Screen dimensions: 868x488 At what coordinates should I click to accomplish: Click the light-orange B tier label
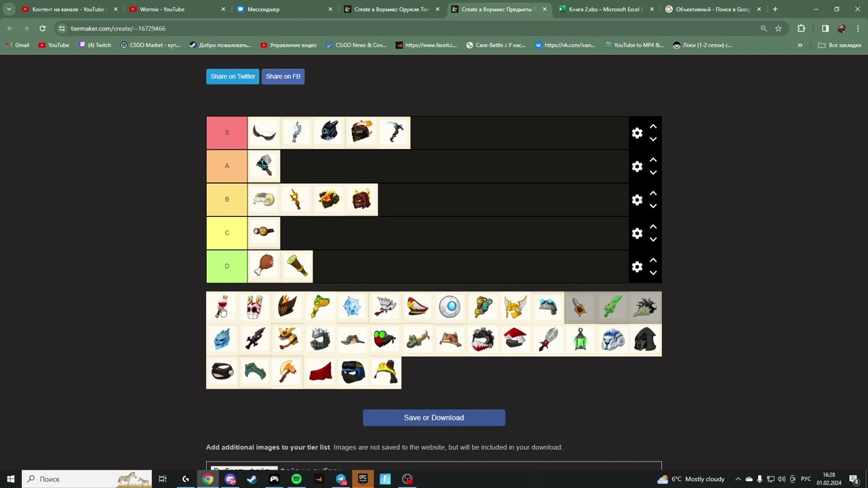226,199
